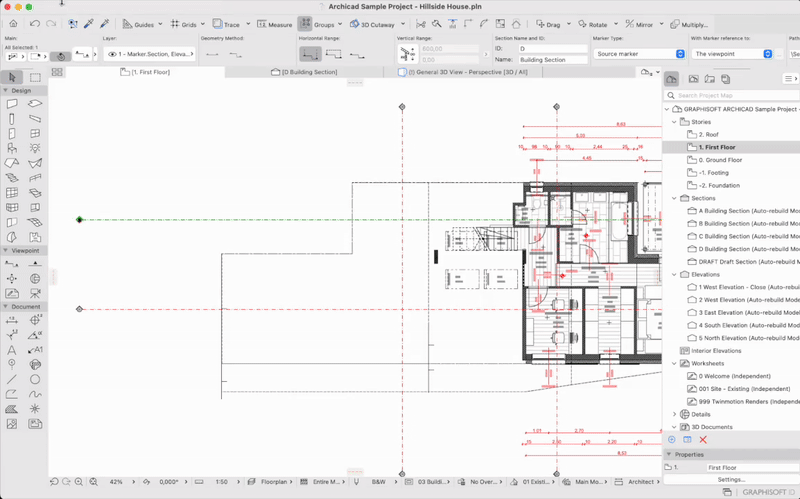Open the marker reference 'The viewpoint' dropdown
This screenshot has height=499, width=800.
(732, 54)
